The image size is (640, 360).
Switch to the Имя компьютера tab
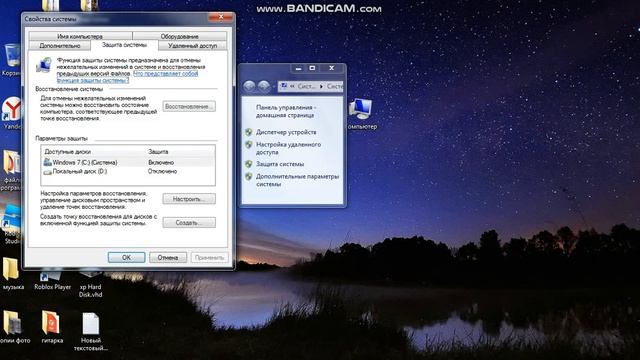point(80,36)
